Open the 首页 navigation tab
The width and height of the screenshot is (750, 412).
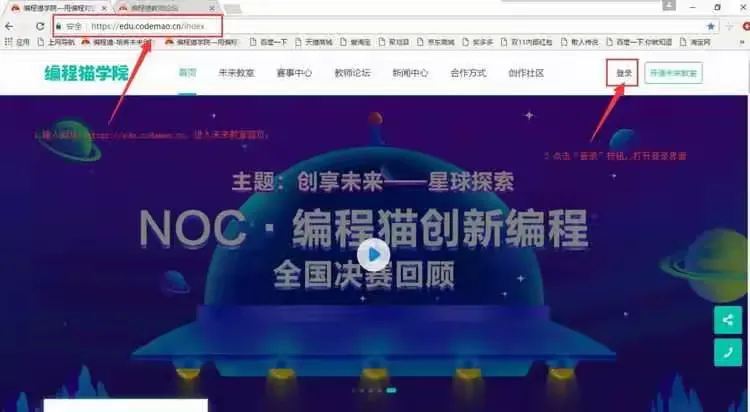click(x=187, y=73)
